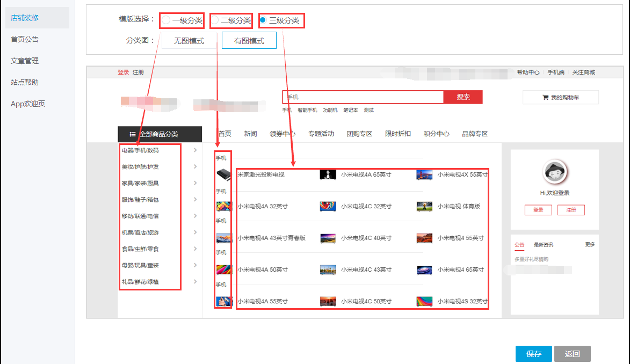
Task: Click the 注册 link in top bar
Action: coord(138,72)
